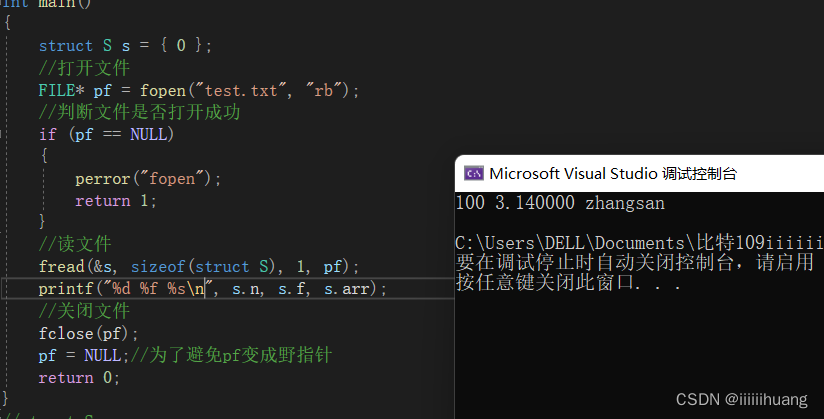Click the C:\Users\DELL\Documents path line
Image resolution: width=824 pixels, height=419 pixels.
(640, 243)
